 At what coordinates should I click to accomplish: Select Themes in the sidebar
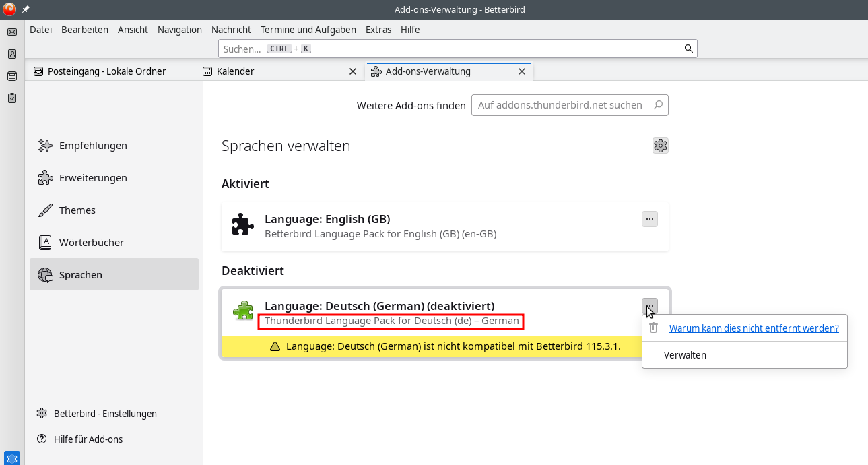(114, 210)
